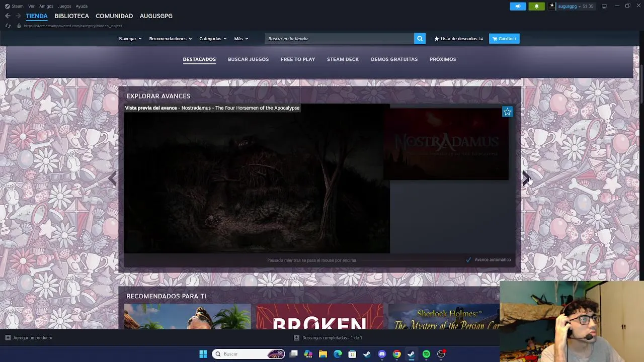
Task: Open Discord from the taskbar
Action: point(382,354)
